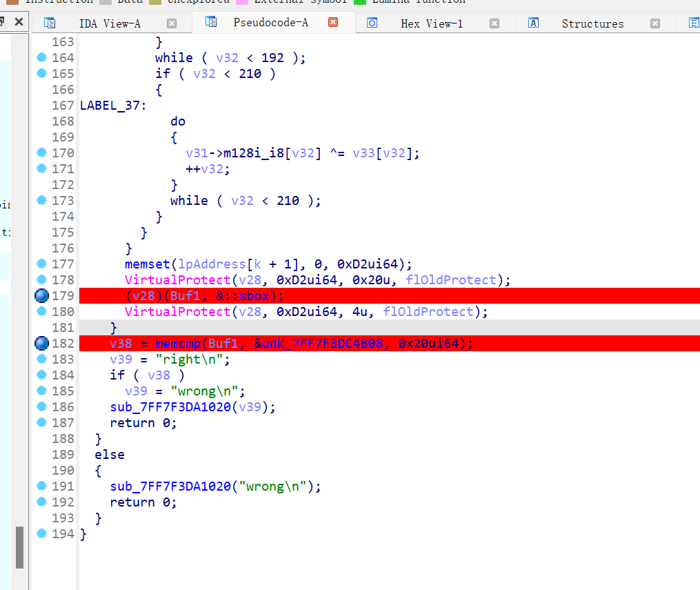The width and height of the screenshot is (700, 590).
Task: Close the IDA View-A tab
Action: (172, 23)
